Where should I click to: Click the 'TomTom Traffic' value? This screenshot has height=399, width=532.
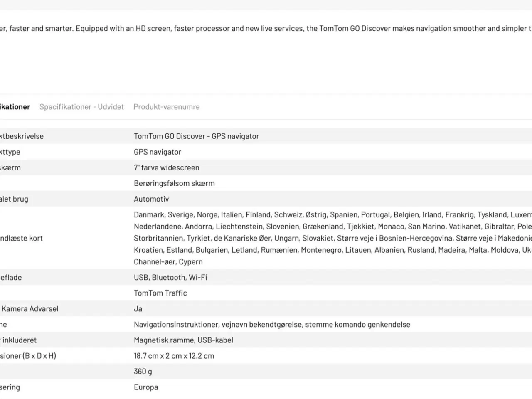click(160, 293)
